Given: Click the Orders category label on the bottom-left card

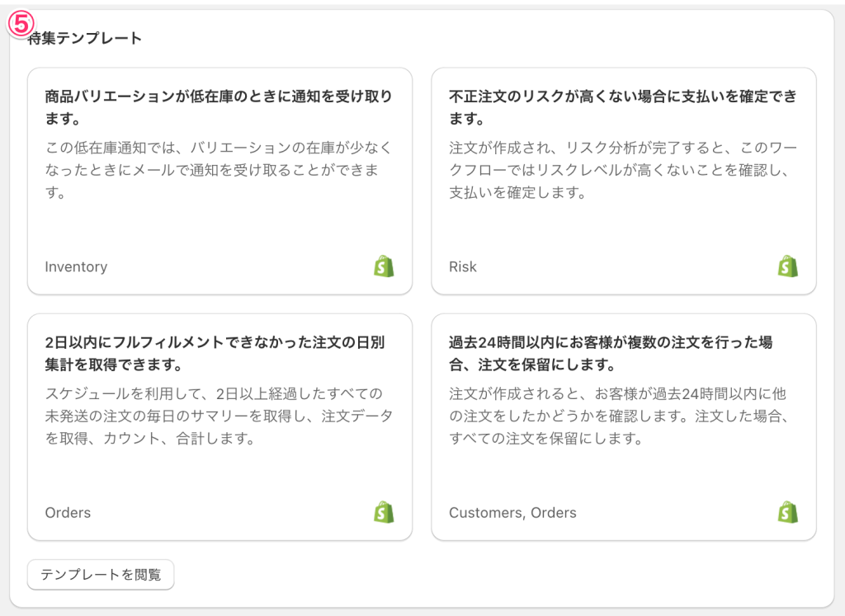Looking at the screenshot, I should (x=68, y=513).
